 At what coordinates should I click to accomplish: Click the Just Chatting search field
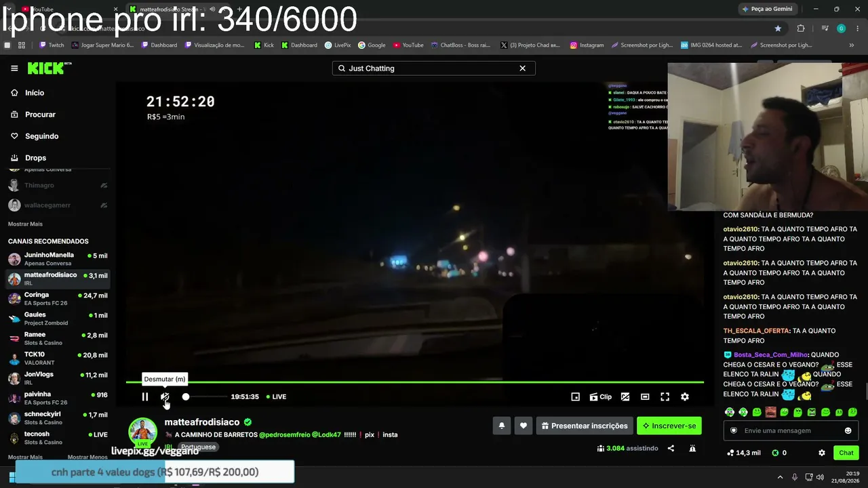433,68
